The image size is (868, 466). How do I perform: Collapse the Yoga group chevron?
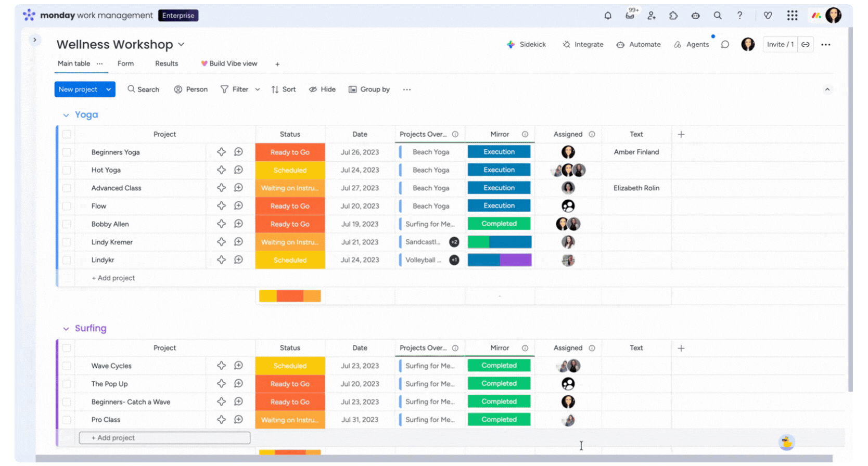[66, 115]
